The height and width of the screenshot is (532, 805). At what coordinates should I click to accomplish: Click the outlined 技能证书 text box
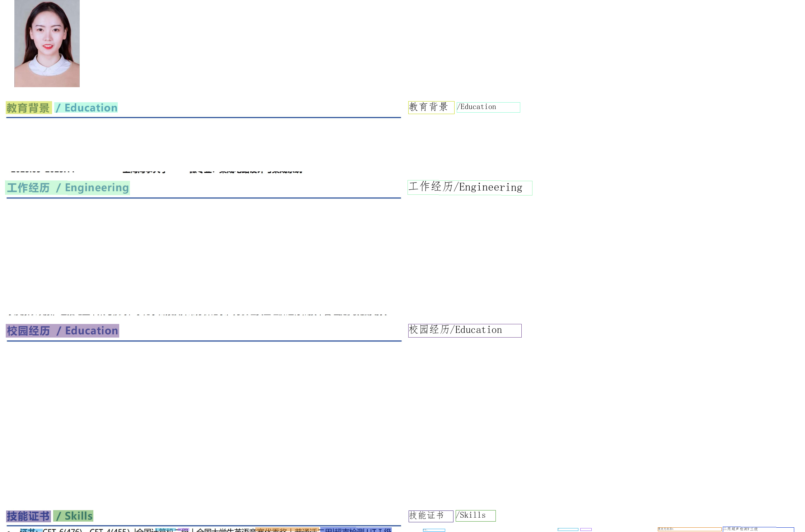click(431, 516)
